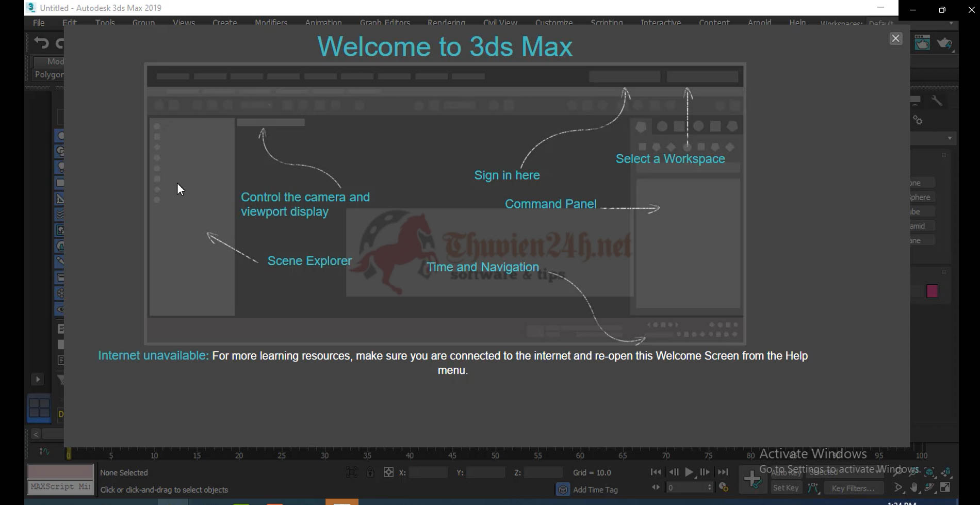Toggle Set Key mode
The width and height of the screenshot is (980, 505).
[786, 487]
